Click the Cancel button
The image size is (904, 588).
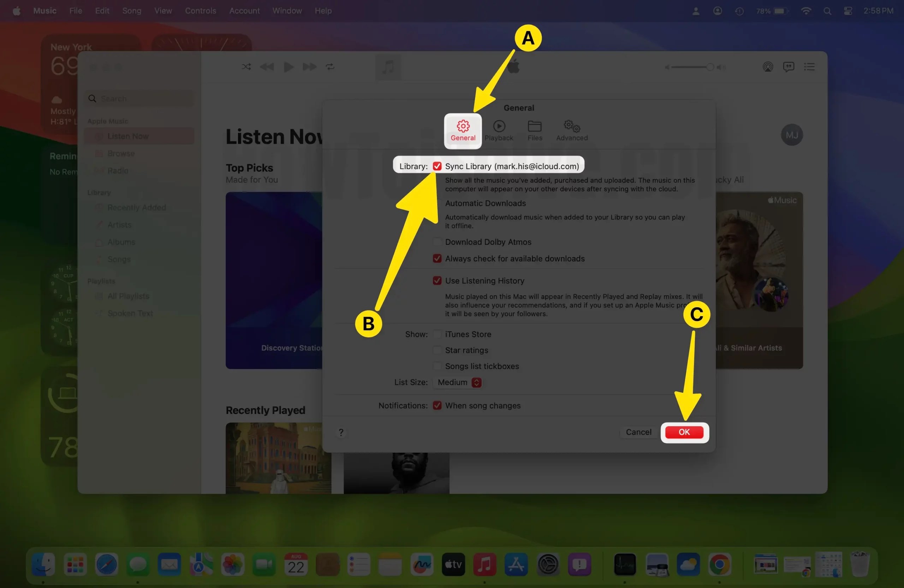coord(638,432)
